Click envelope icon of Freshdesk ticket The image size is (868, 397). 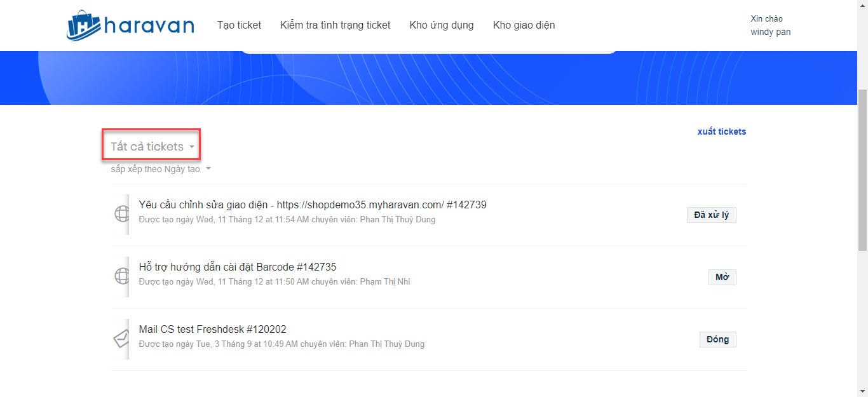[122, 339]
